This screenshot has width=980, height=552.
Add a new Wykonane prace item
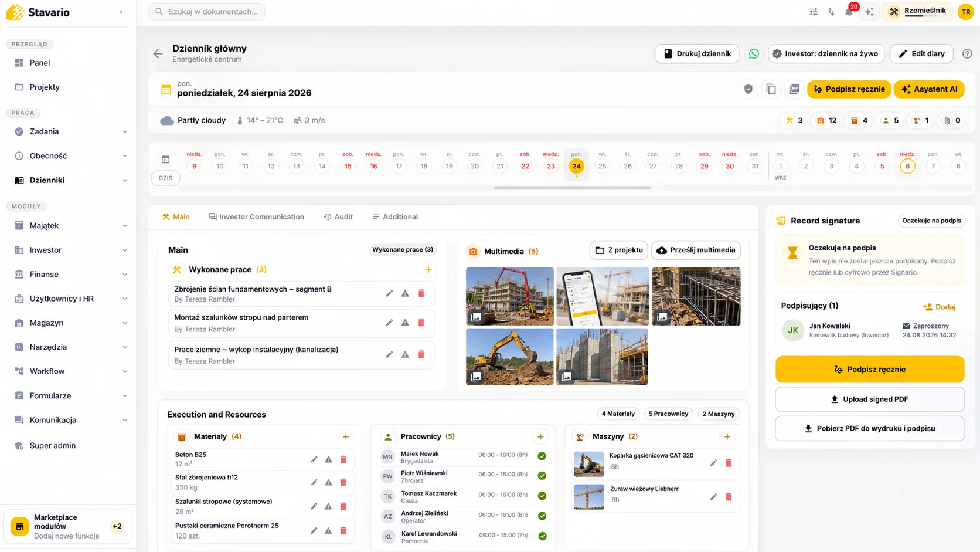(428, 270)
